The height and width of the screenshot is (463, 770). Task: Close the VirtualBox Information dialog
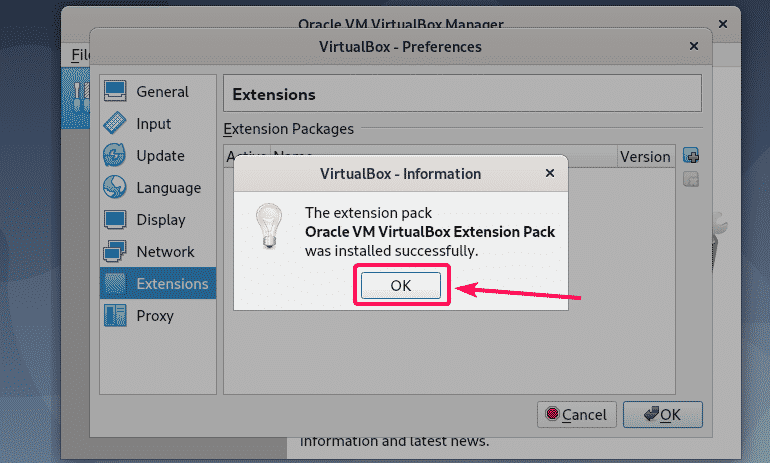pos(549,173)
